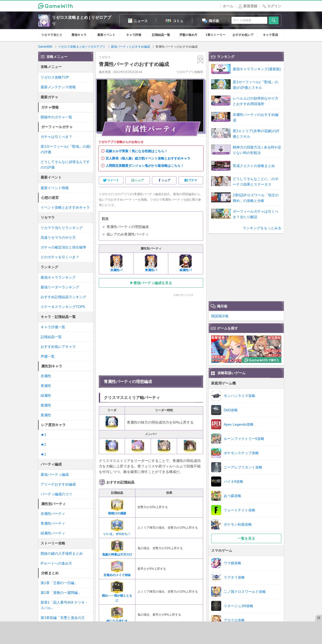Share via the Facebook シェア button

coord(164,180)
